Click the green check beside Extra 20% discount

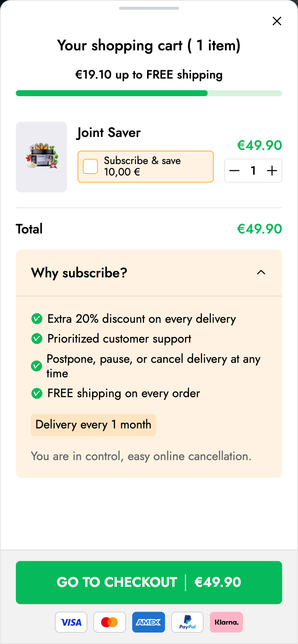coord(37,319)
